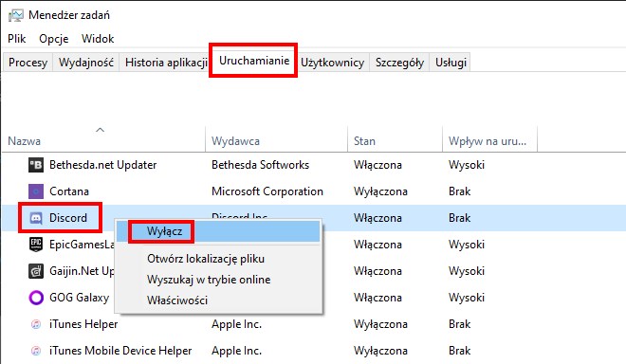Screen dimensions: 626x364
Task: Choose Wyszukaj w trybie online
Action: point(218,280)
